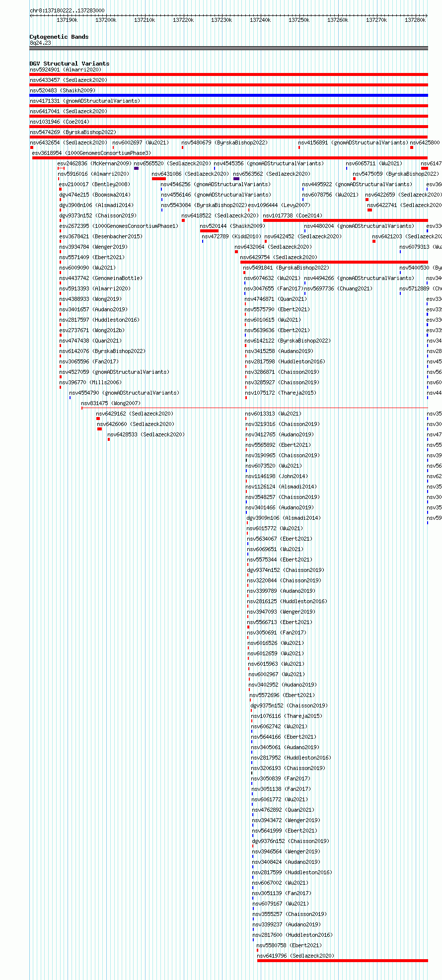Open nsv472789 (Kidd2010) variant label

click(x=231, y=236)
